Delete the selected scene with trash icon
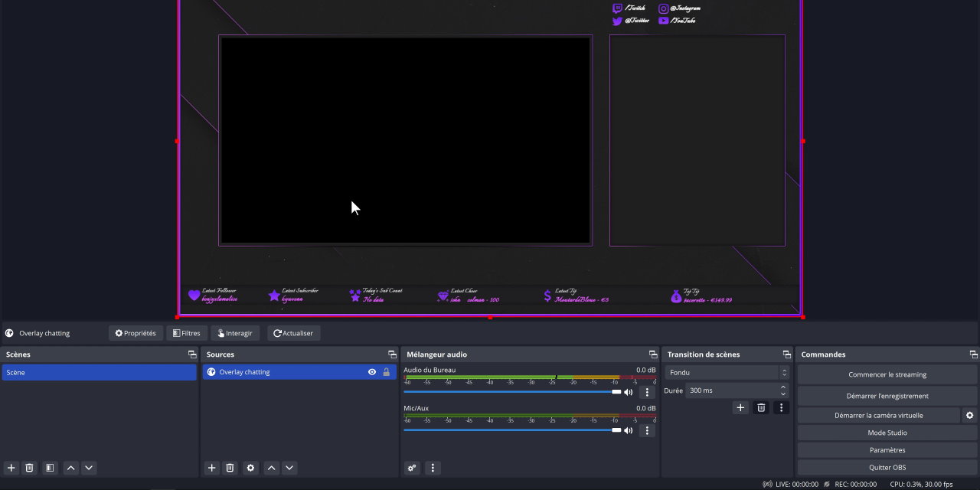The image size is (980, 490). tap(29, 468)
